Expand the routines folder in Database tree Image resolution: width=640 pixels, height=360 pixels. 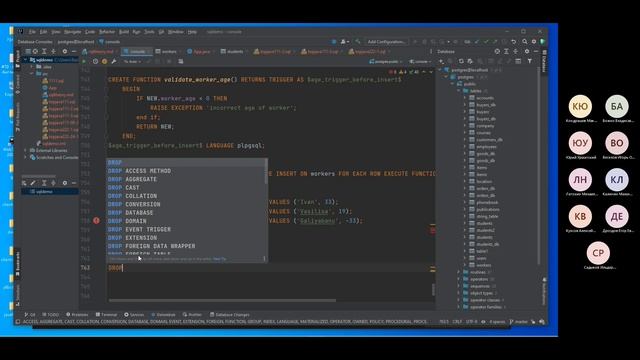[459, 272]
